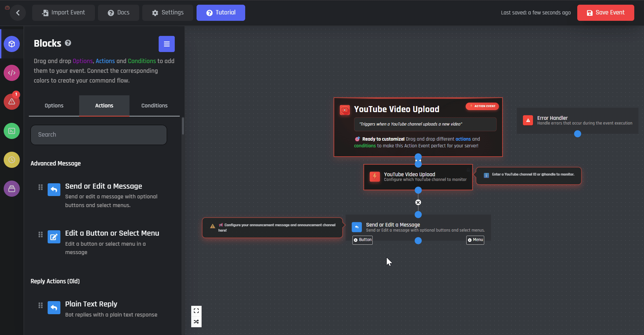Select the Error Handler node

point(578,121)
